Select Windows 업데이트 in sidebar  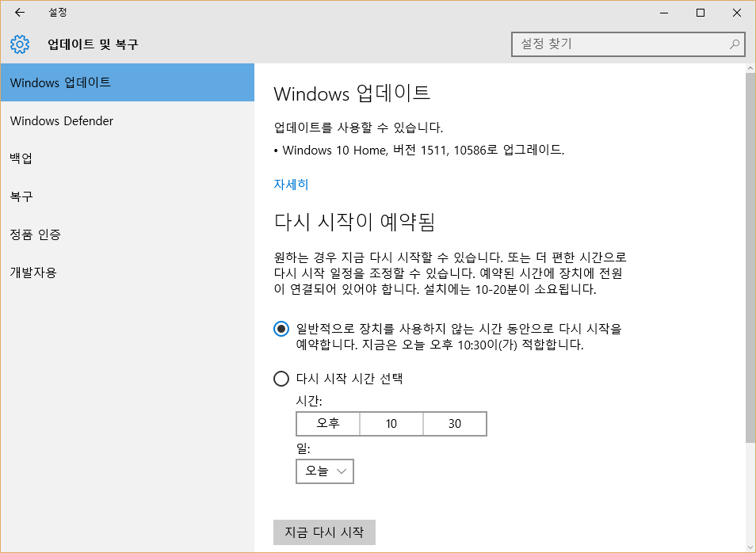click(x=128, y=82)
